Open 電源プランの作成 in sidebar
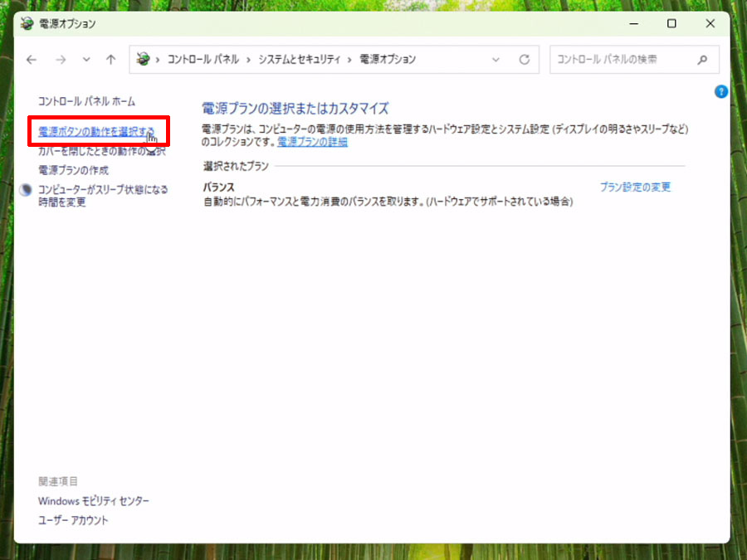Viewport: 747px width, 560px height. tap(73, 170)
